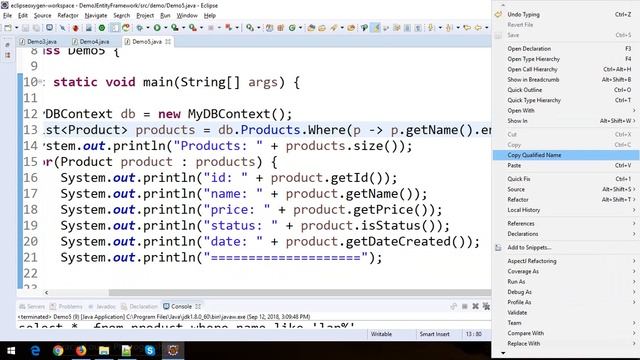Open Skype from the taskbar
Image resolution: width=640 pixels, height=360 pixels.
click(x=150, y=351)
